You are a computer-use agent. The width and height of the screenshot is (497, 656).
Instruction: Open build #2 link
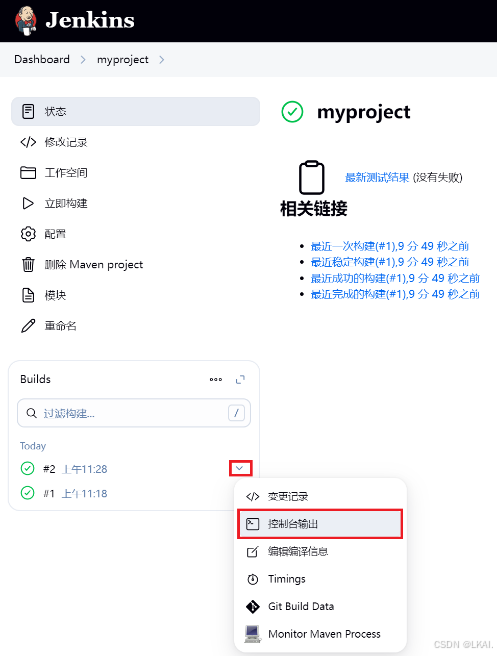point(49,469)
